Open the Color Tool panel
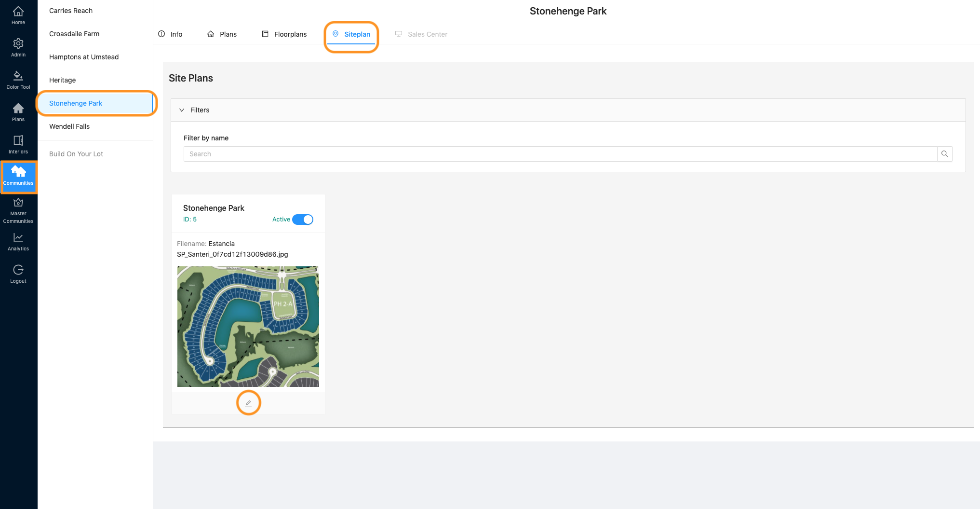980x509 pixels. (x=18, y=78)
